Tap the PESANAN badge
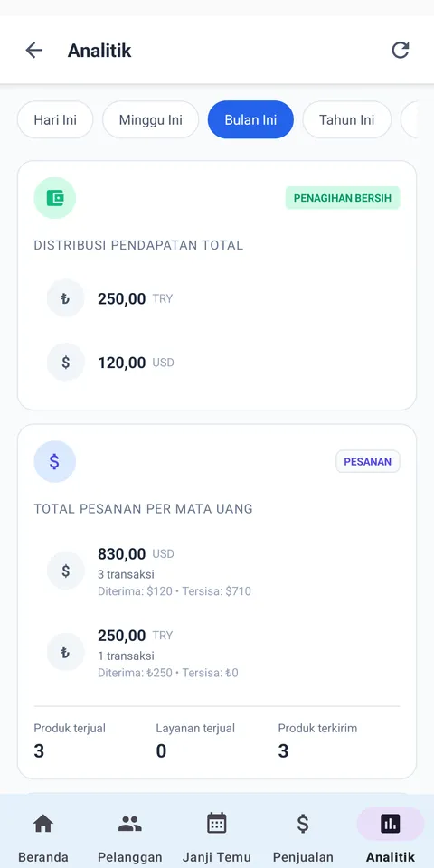 [368, 462]
